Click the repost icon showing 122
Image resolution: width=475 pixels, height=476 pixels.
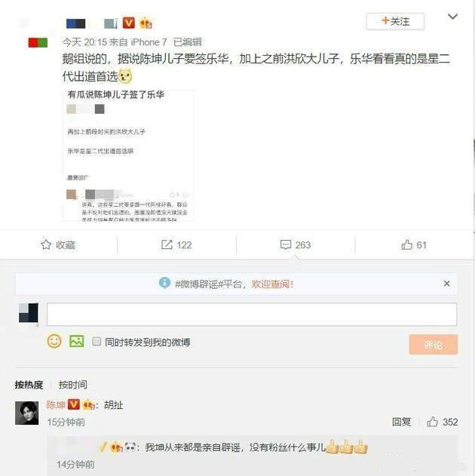[x=167, y=244]
